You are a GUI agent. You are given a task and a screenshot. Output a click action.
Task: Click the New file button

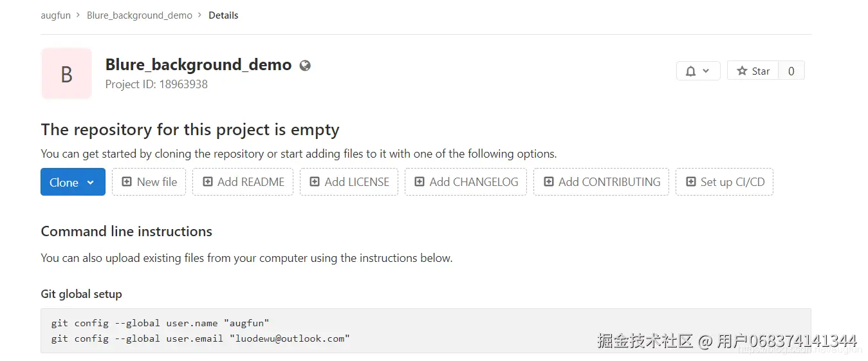click(149, 182)
